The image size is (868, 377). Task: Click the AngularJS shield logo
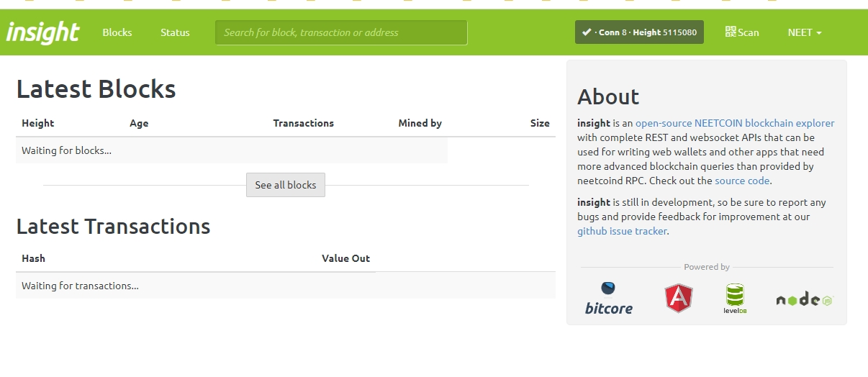[679, 298]
